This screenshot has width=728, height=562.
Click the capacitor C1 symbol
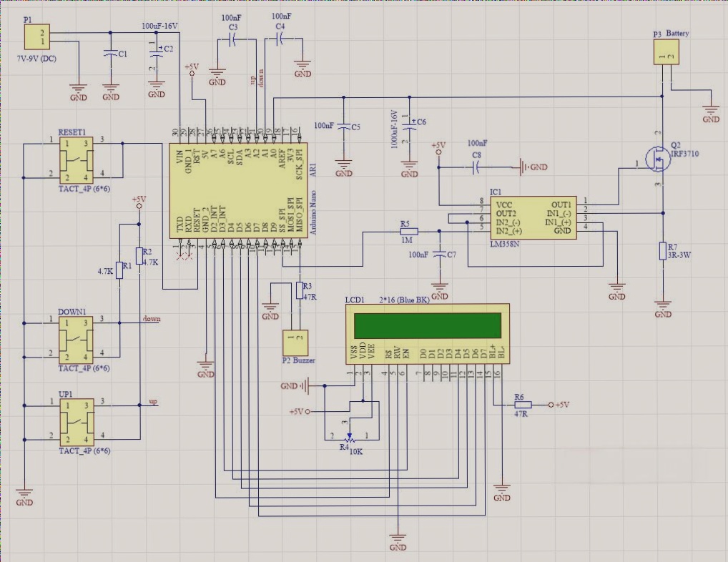click(x=110, y=54)
